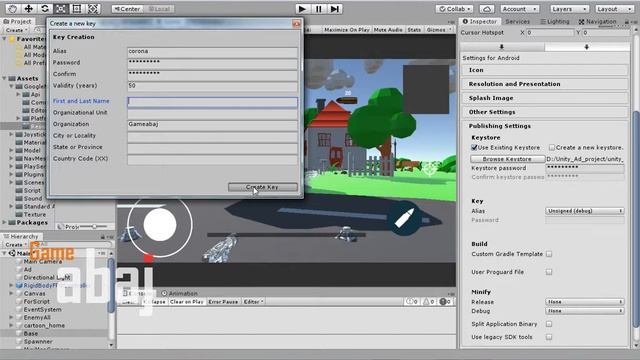The image size is (640, 360).
Task: Click the Alias field containing corona
Action: point(212,51)
